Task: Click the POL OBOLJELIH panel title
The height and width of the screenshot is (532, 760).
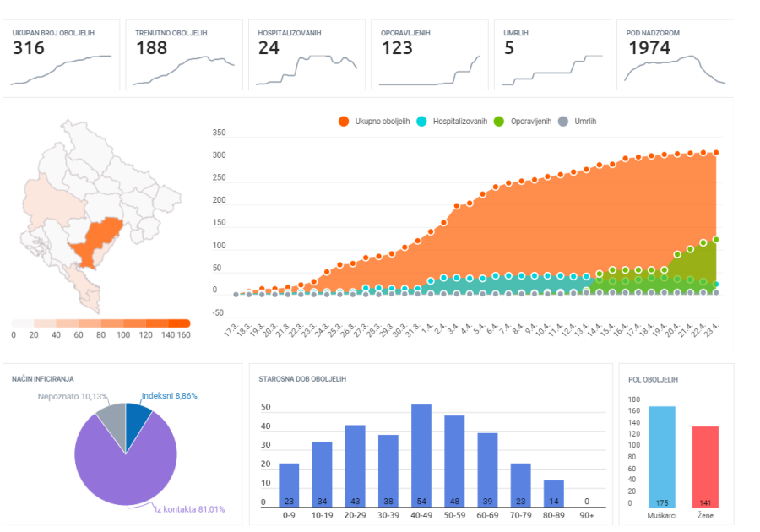Action: 653,379
